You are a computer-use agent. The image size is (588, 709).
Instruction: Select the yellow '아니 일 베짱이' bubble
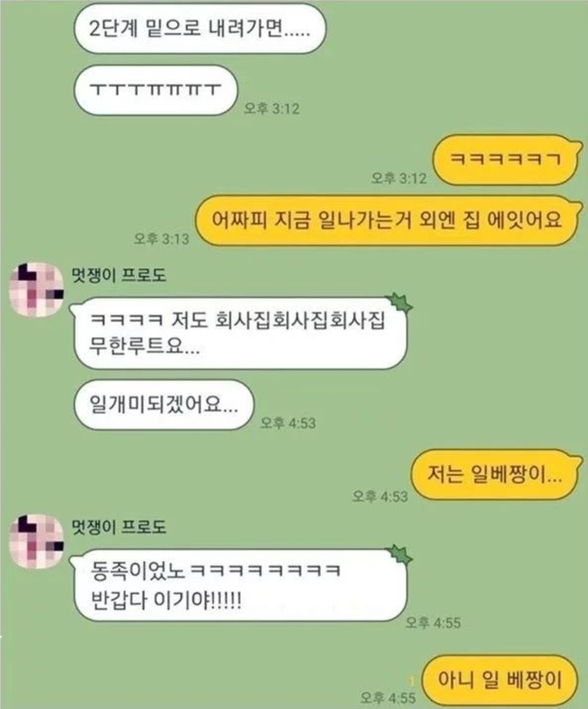500,680
